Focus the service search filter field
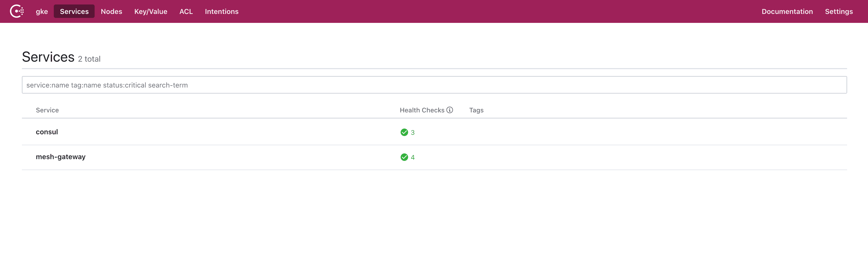This screenshot has width=868, height=277. pyautogui.click(x=434, y=85)
